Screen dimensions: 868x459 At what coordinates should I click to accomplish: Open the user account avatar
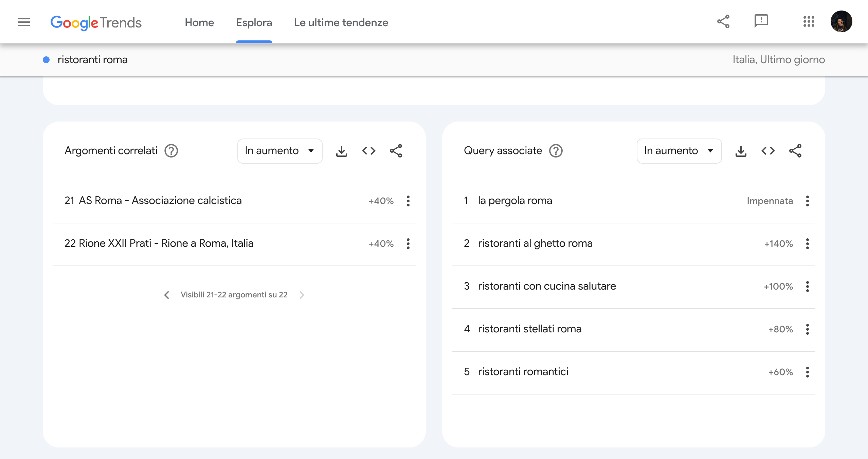click(x=841, y=22)
